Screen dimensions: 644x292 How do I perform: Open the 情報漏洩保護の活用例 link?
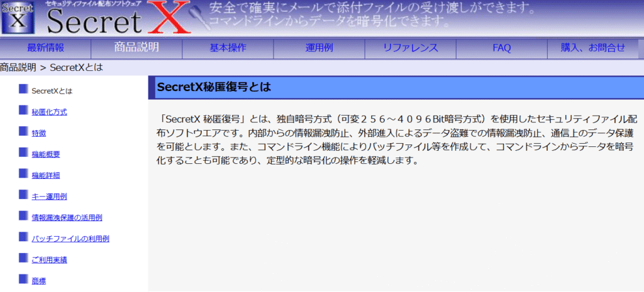pos(67,218)
